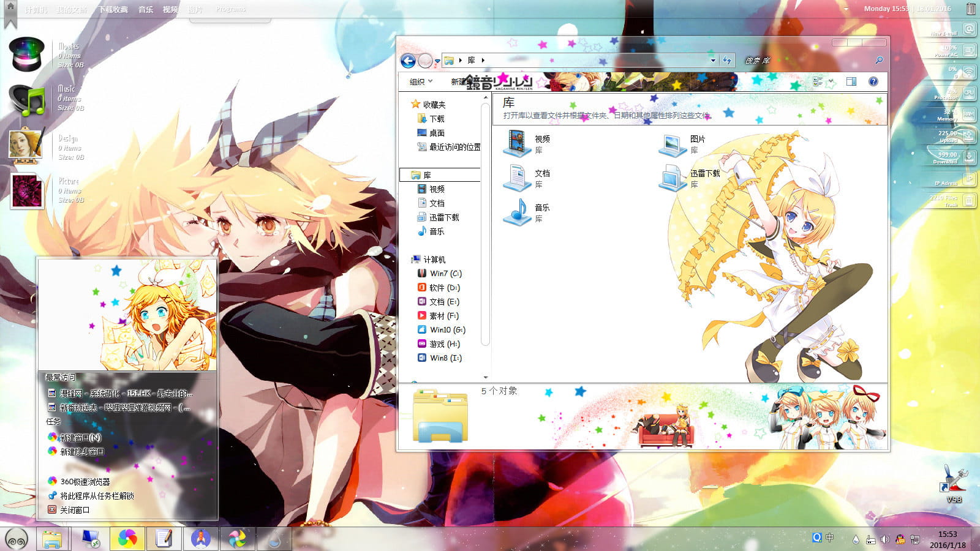This screenshot has height=551, width=980.
Task: Choose 新建窗口(N) in jump list
Action: click(74, 438)
